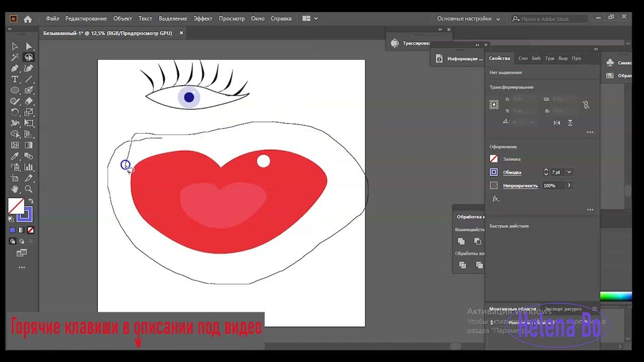Toggle constrain width and height proportions link
Image resolution: width=644 pixels, height=362 pixels.
point(586,105)
